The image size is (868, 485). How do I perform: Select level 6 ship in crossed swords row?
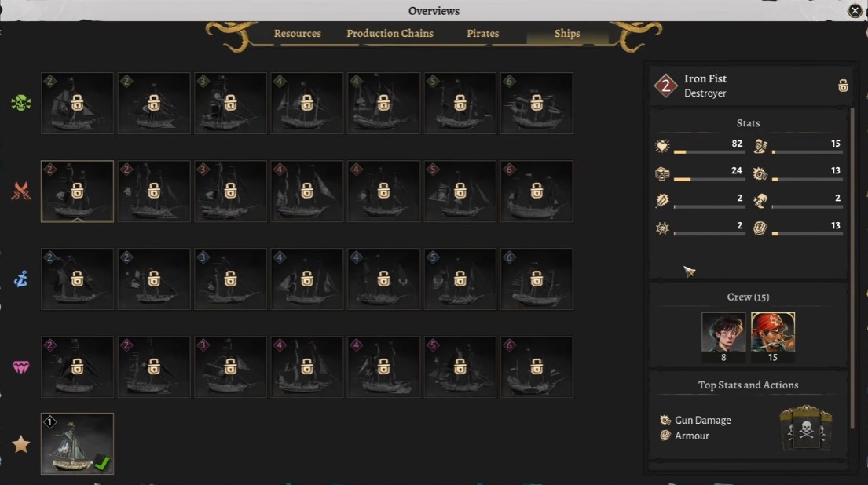point(537,191)
